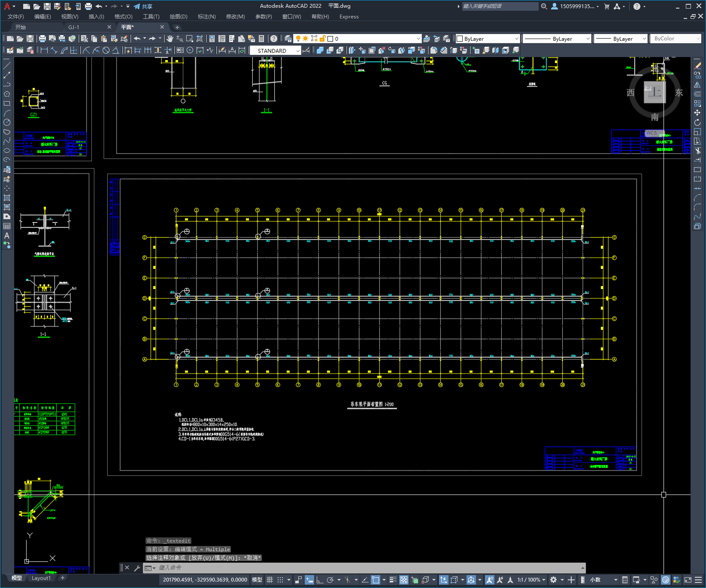Expand the undo history dropdown arrow
Viewport: 706px width, 588px height.
tap(145, 38)
